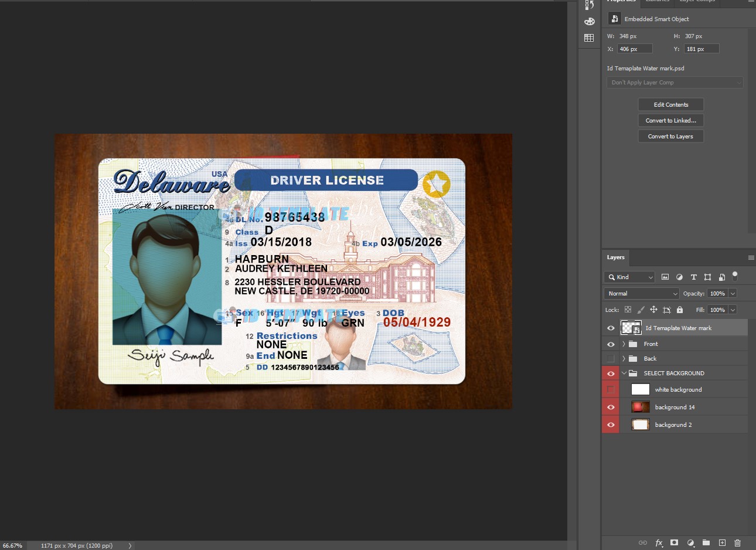Hide the backgorund 2 layer
Viewport: 756px width, 550px height.
coord(611,425)
